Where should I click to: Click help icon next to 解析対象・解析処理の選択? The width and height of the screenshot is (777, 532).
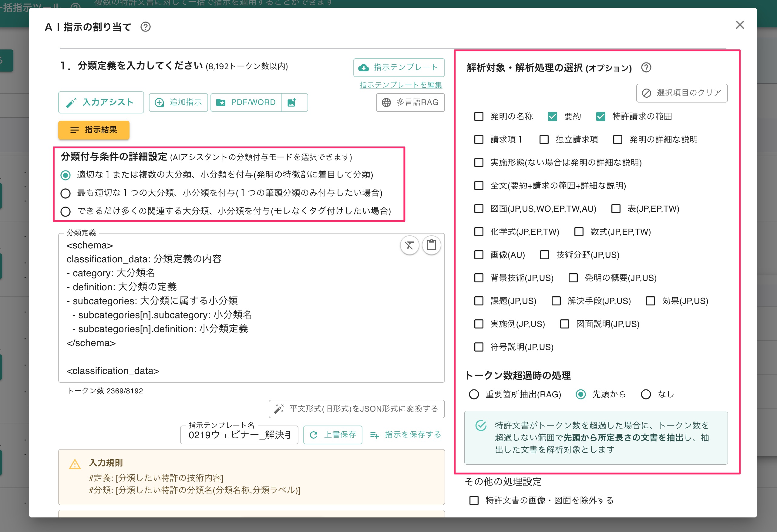click(646, 68)
